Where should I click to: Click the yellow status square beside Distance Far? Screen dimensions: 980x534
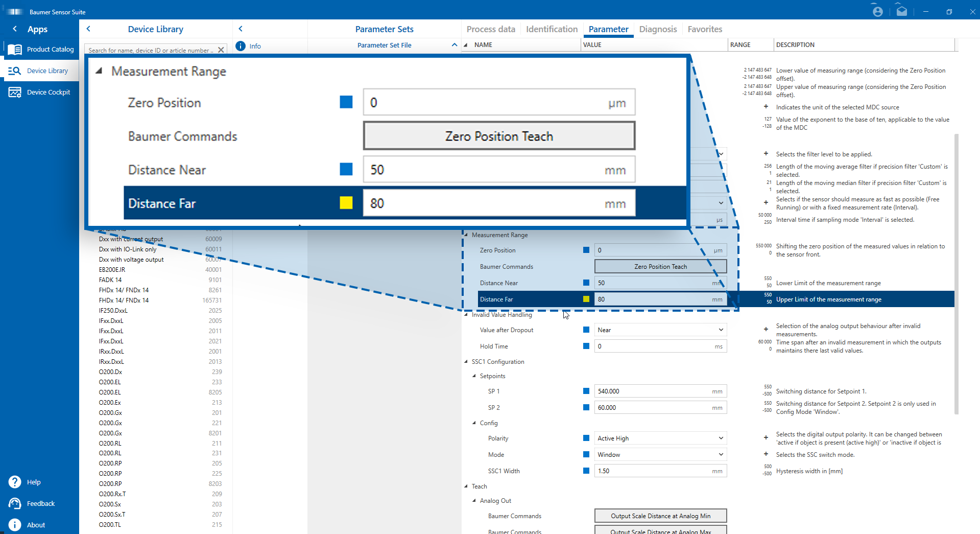pos(586,299)
